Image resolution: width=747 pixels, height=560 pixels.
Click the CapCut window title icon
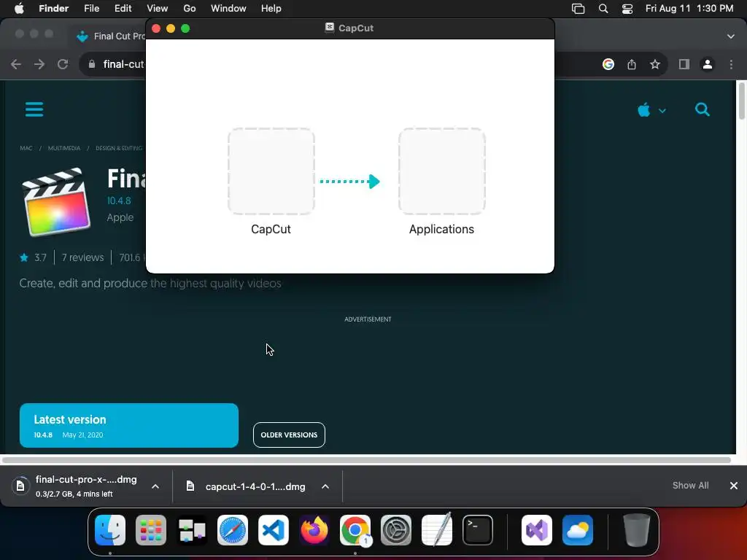coord(329,28)
